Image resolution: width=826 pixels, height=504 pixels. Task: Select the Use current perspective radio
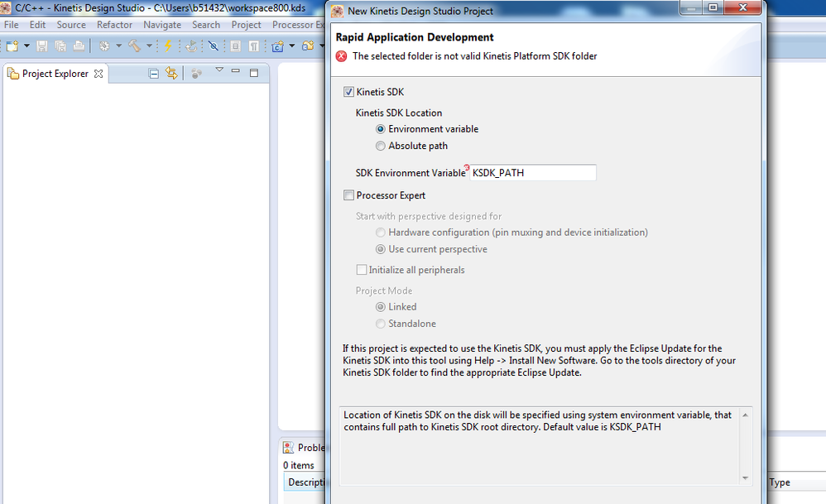[381, 249]
